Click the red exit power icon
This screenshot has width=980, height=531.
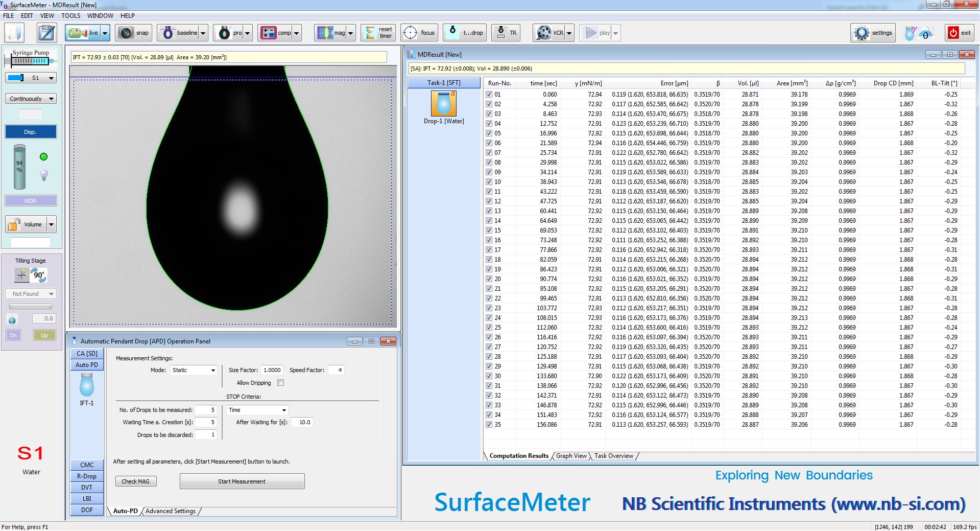tap(953, 33)
